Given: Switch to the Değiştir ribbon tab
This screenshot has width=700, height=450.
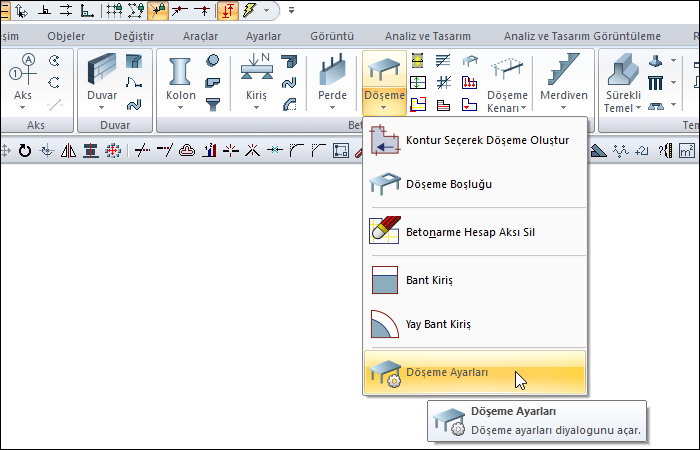Looking at the screenshot, I should tap(134, 36).
